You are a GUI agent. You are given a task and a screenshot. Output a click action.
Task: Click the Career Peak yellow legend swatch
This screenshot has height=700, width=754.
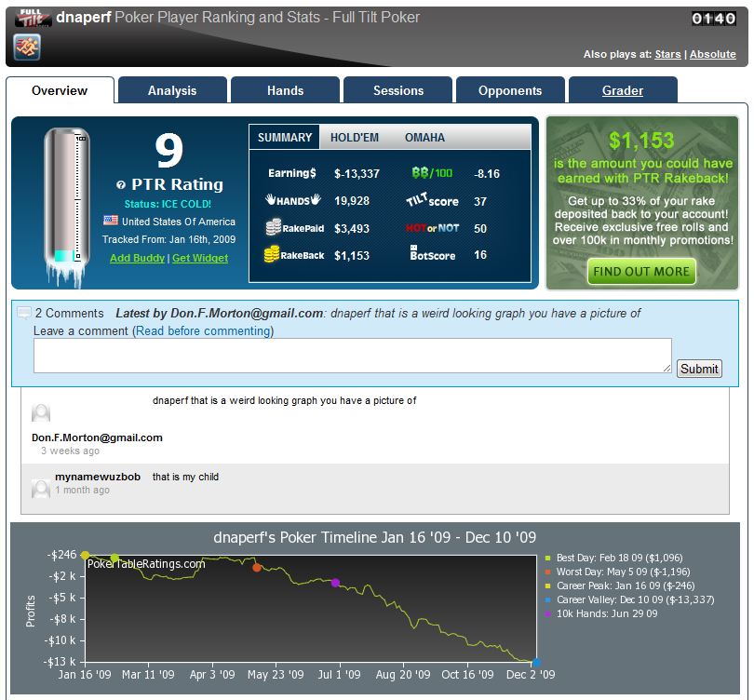tap(547, 586)
